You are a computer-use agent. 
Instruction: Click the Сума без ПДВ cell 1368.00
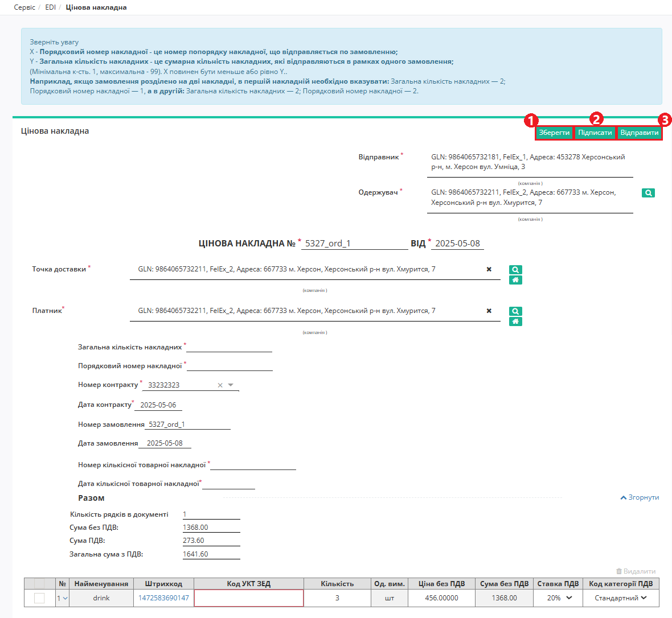[x=504, y=598]
